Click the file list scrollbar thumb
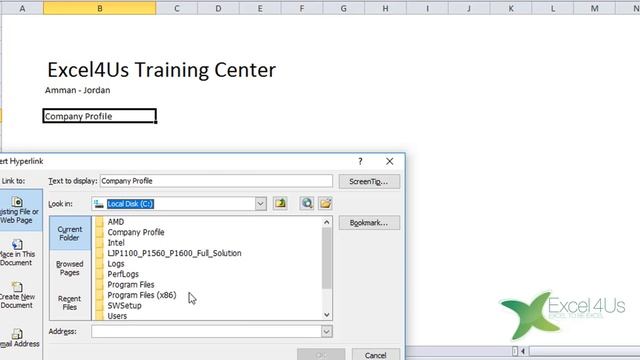The image size is (640, 360). (327, 258)
